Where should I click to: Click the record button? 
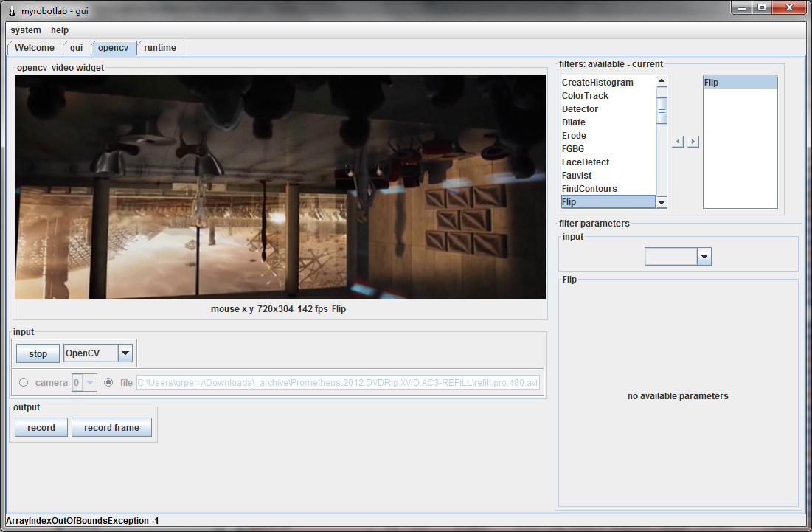[41, 427]
